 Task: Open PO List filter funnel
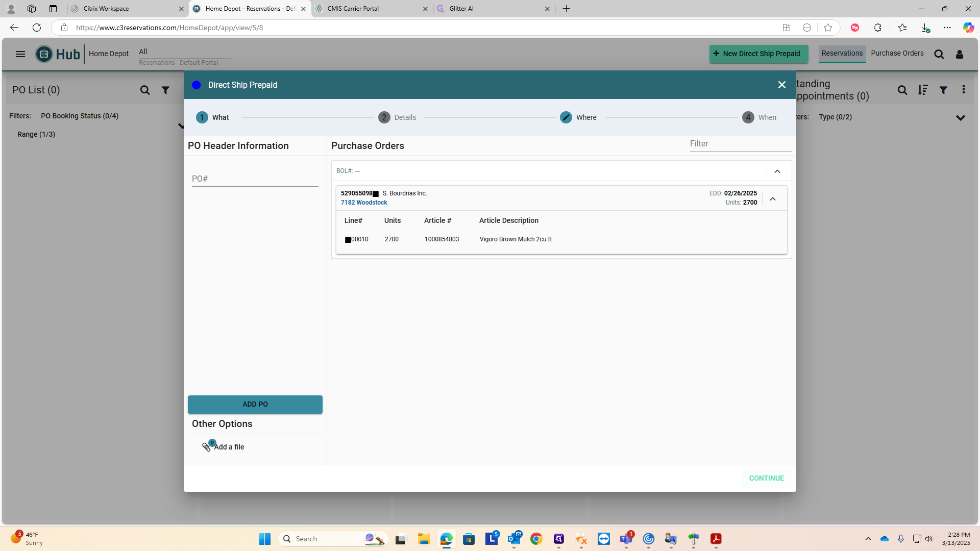click(165, 90)
